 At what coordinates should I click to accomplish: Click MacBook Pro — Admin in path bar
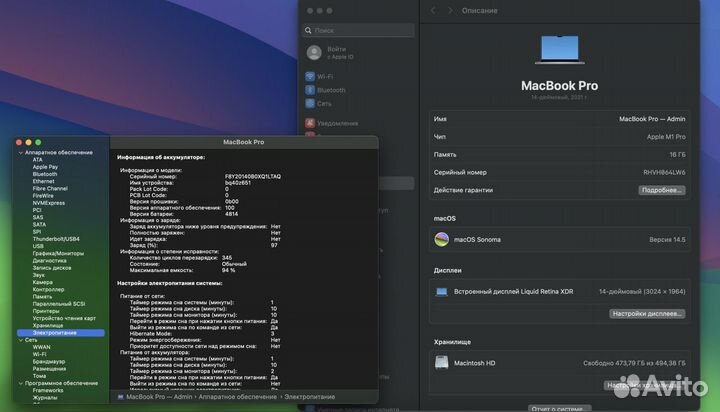[159, 397]
